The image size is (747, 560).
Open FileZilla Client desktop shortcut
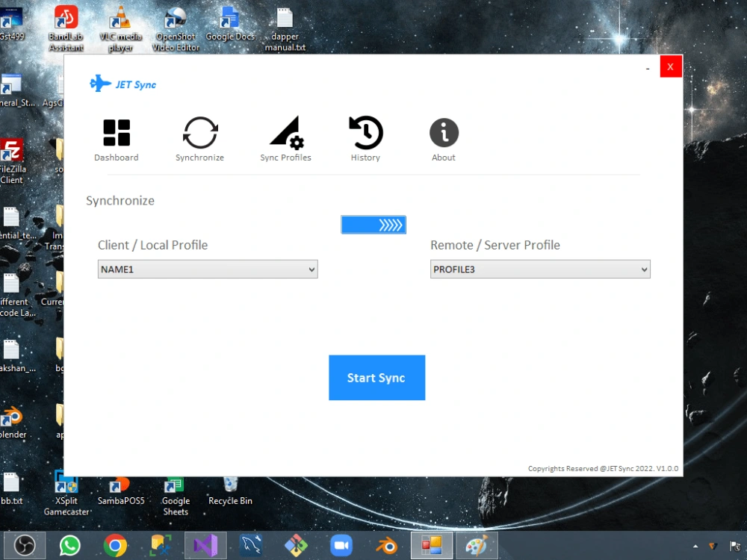pos(13,161)
